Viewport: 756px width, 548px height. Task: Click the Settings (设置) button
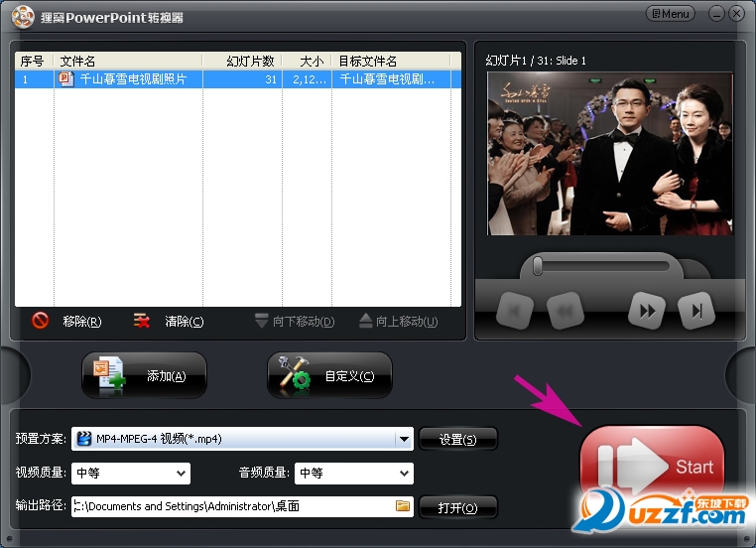(458, 439)
